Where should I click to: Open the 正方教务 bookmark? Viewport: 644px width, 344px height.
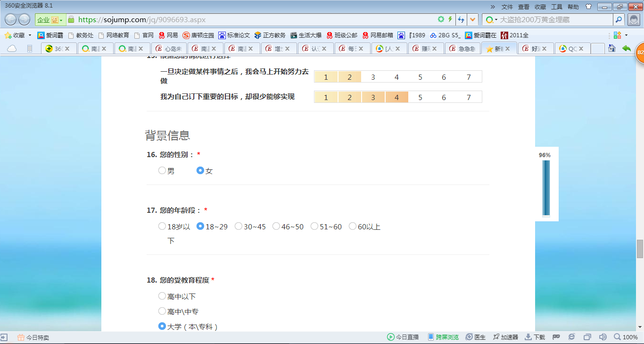270,35
